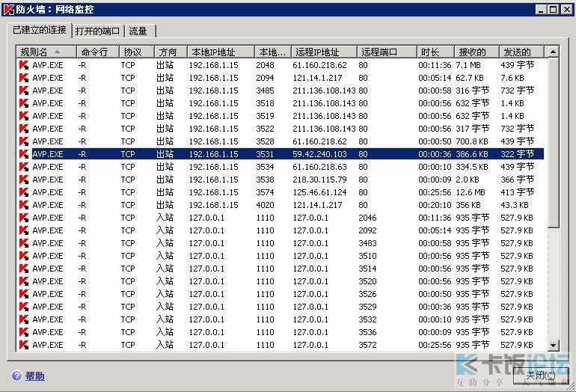Sort by the 规则名 column header
This screenshot has height=392, width=576.
(x=46, y=52)
